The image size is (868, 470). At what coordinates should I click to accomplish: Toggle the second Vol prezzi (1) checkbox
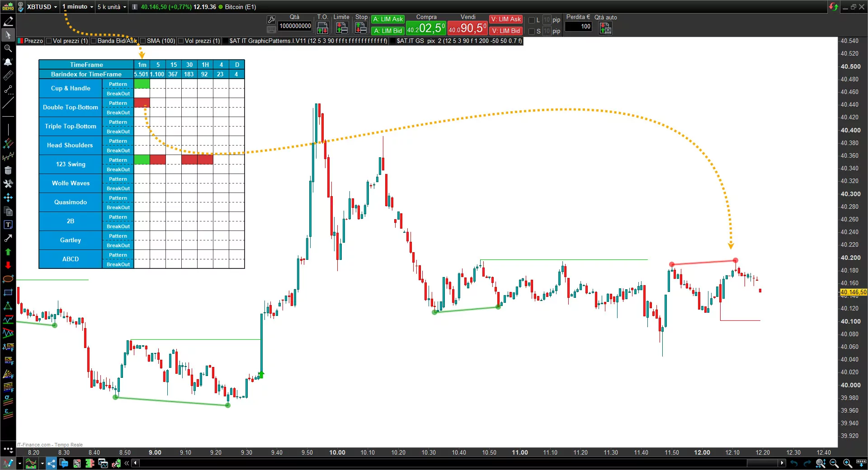click(x=181, y=41)
